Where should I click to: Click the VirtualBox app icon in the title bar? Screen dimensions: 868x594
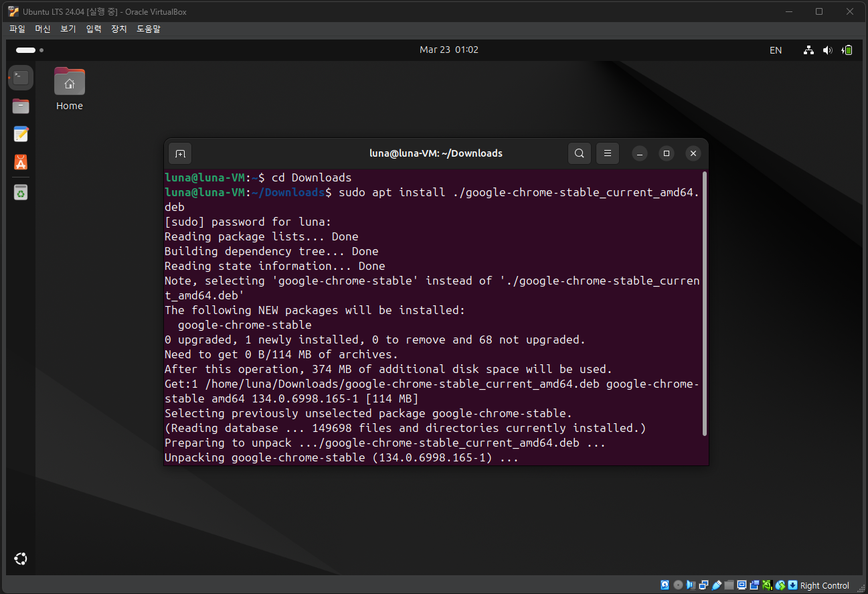click(13, 11)
